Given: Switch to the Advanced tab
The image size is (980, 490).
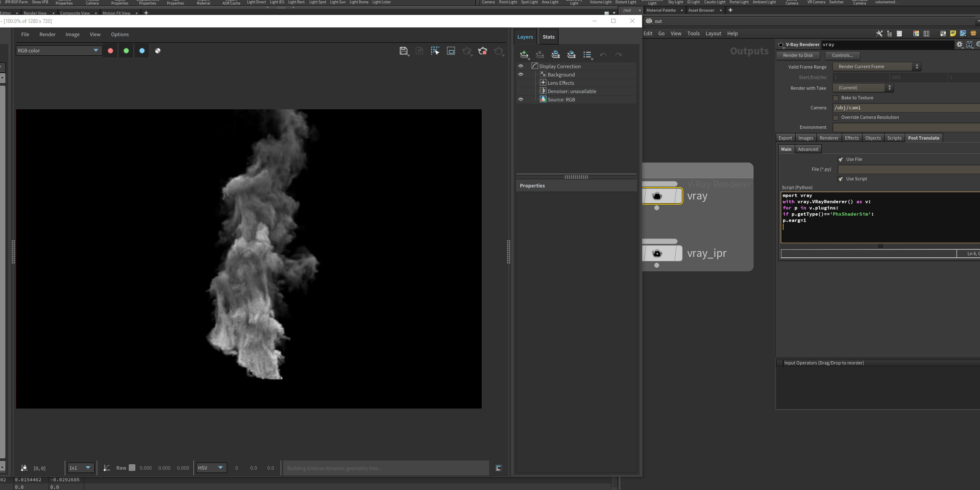Looking at the screenshot, I should [808, 149].
